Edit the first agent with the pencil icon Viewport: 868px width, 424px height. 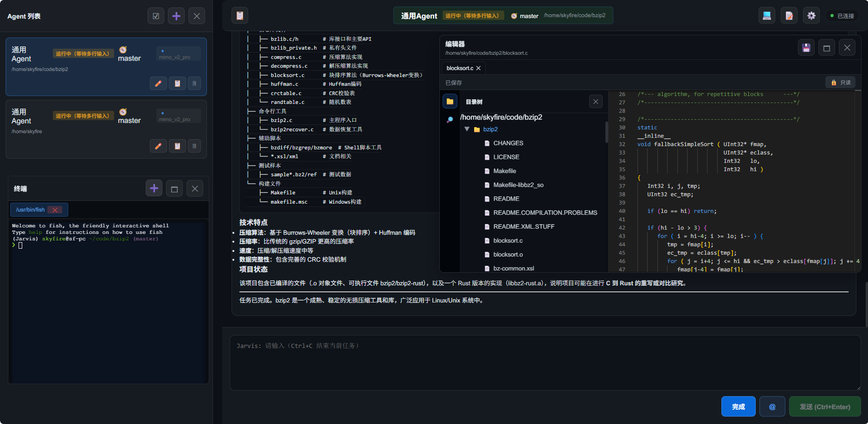(x=158, y=84)
